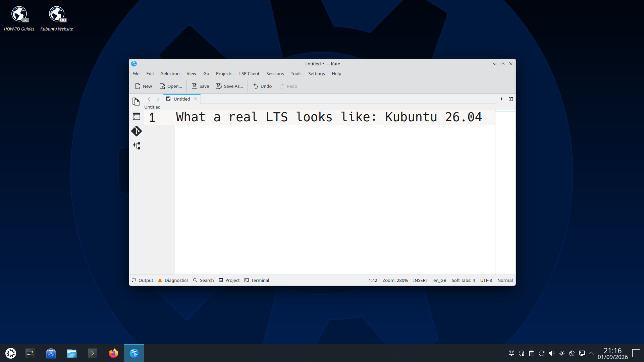Click the Kate taskbar entry
The width and height of the screenshot is (644, 362).
point(134,353)
